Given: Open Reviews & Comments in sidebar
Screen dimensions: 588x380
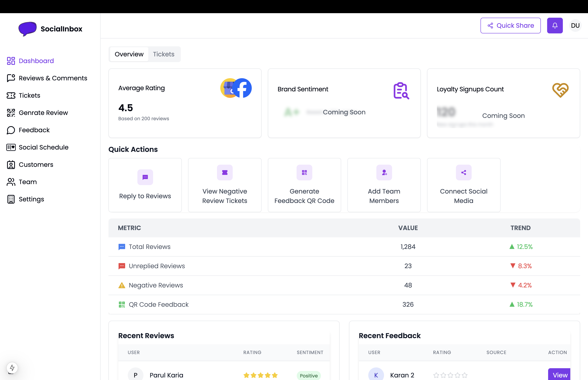Looking at the screenshot, I should (x=53, y=78).
